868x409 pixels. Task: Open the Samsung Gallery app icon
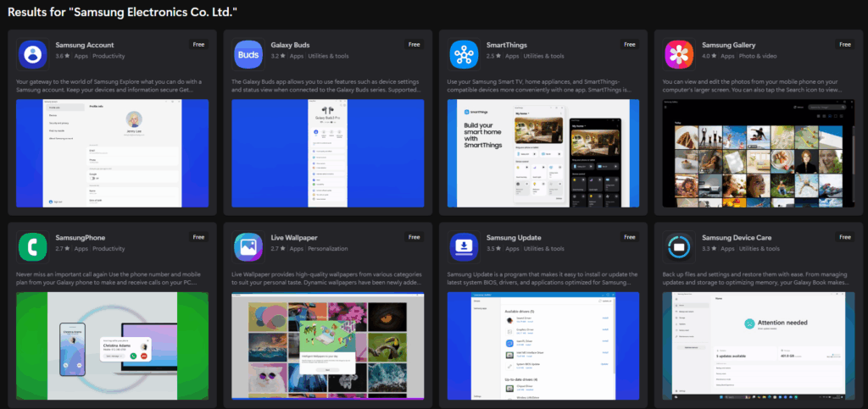tap(679, 53)
